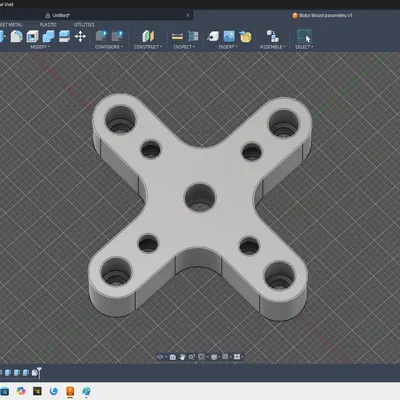This screenshot has width=400, height=400.
Task: Click the second Configure icon
Action: [117, 36]
